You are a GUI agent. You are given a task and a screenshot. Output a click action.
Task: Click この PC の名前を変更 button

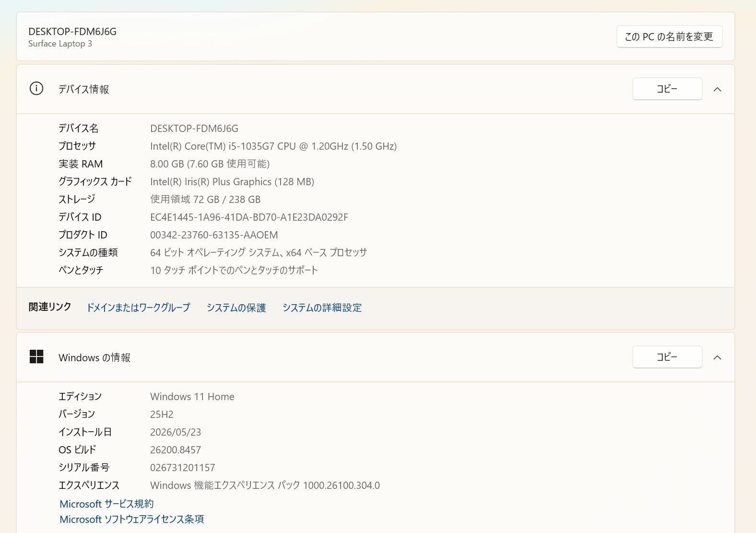pyautogui.click(x=669, y=37)
